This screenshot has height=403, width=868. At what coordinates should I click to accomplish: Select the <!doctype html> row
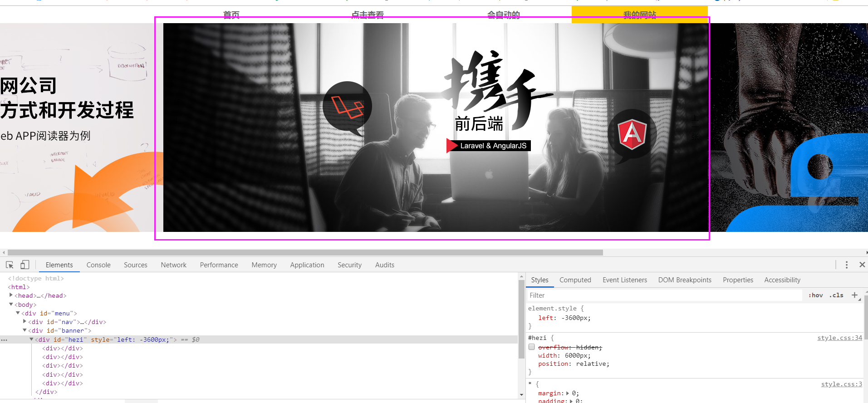pyautogui.click(x=36, y=278)
